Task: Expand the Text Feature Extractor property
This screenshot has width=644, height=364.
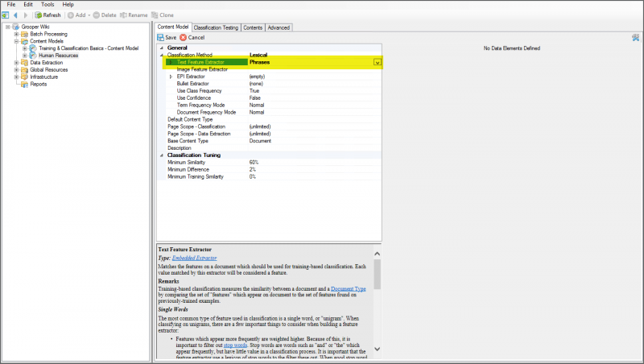Action: [x=171, y=63]
